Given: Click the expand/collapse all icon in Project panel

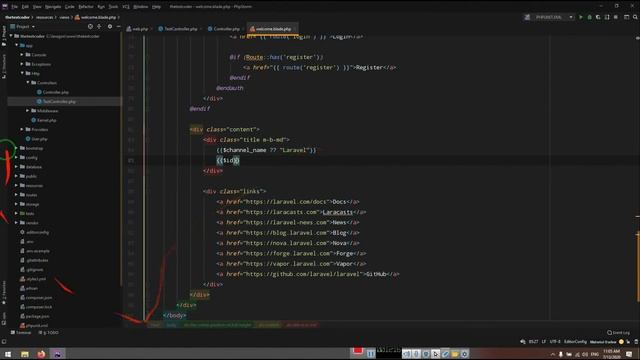Looking at the screenshot, I should click(x=99, y=27).
